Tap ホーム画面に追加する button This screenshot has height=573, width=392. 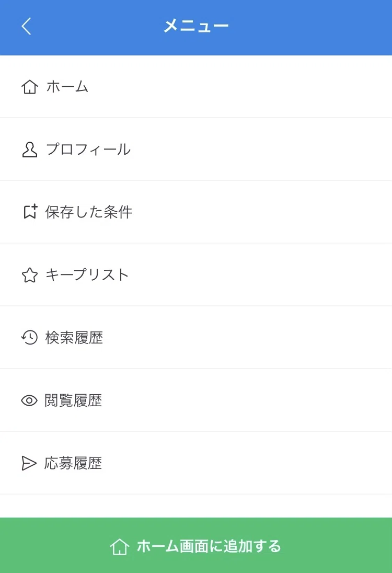pos(196,545)
